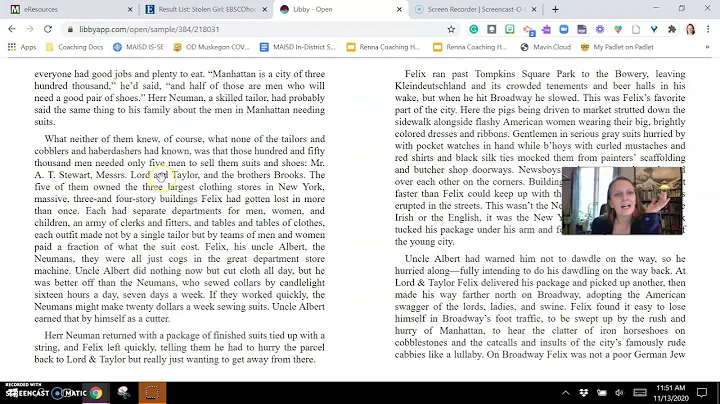Click the paragraph beginning "What neither of them knew"
720x404 pixels.
180,229
